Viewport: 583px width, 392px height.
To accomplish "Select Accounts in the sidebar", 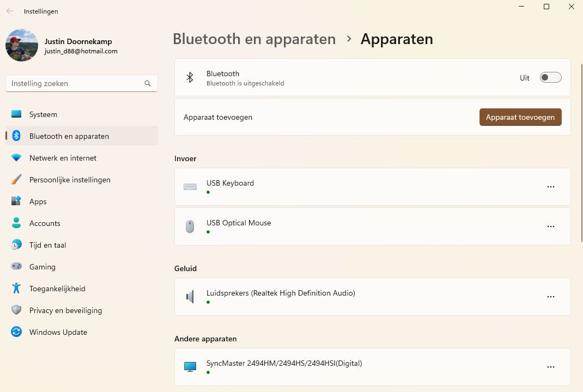I will point(45,223).
